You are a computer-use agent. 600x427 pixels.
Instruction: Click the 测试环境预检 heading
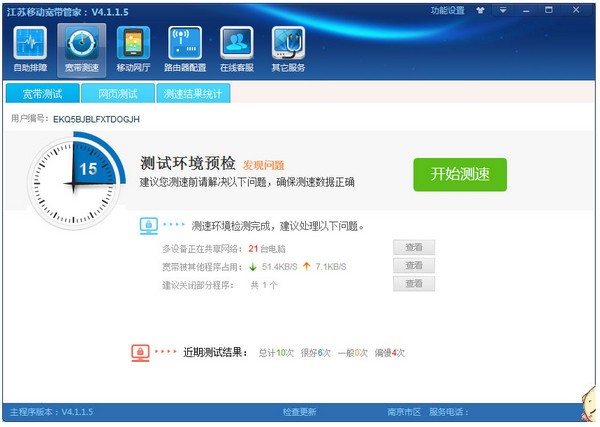coord(188,163)
